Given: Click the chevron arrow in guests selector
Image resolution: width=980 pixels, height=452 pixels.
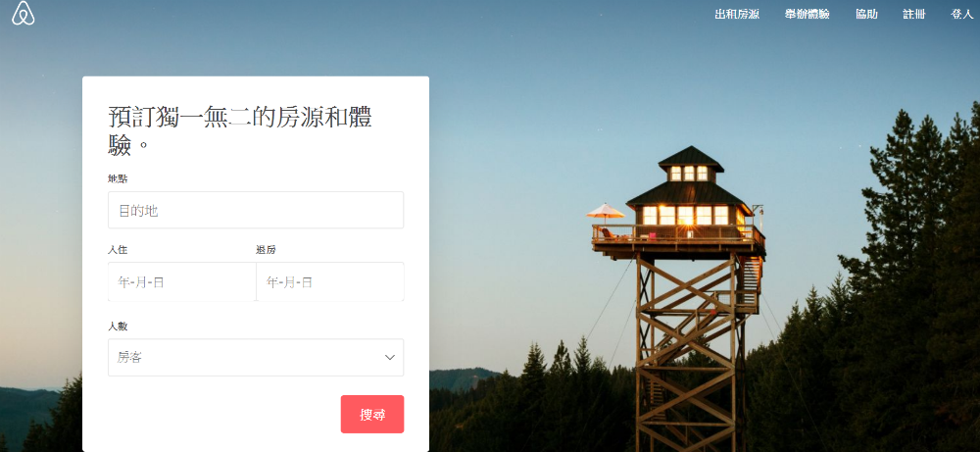Looking at the screenshot, I should 390,358.
